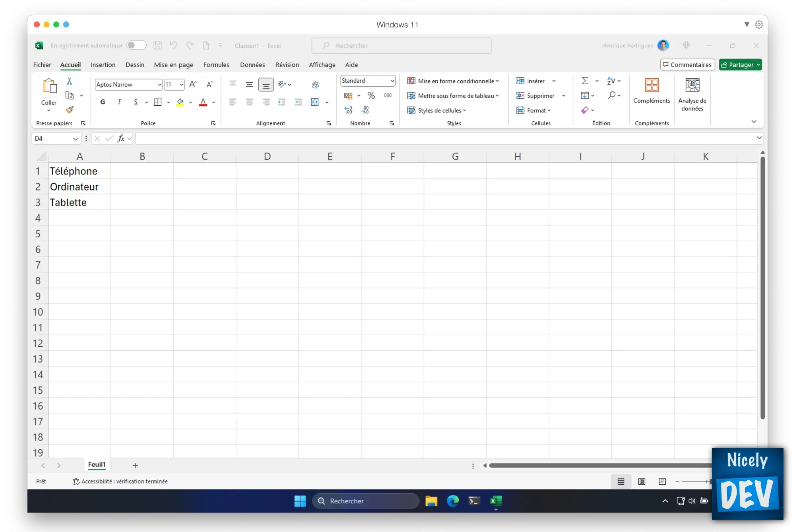Select Formules menu tab
795x532 pixels.
pos(216,64)
